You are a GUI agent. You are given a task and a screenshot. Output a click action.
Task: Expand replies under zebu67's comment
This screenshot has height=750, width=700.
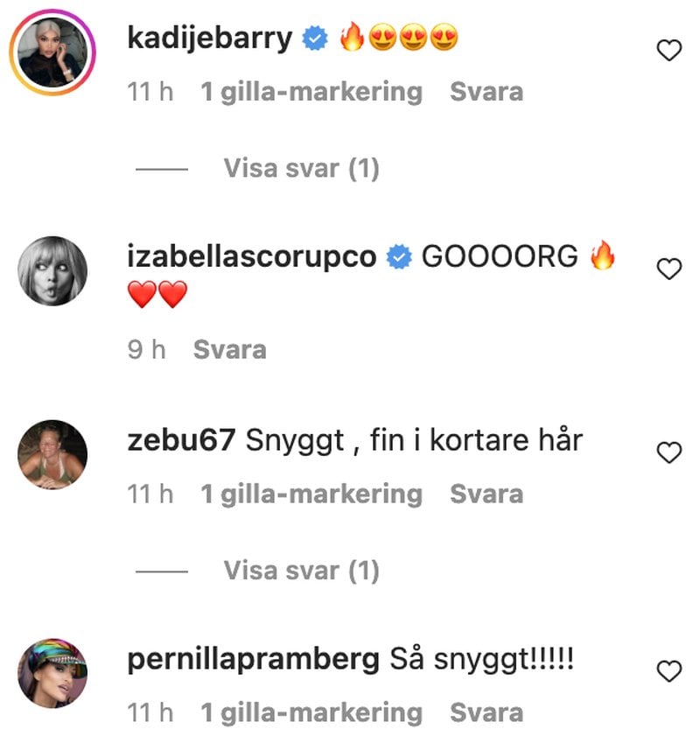301,571
